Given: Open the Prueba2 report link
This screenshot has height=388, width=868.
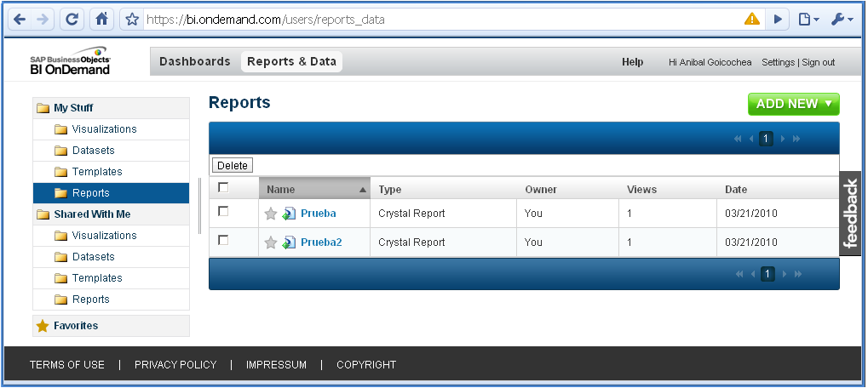Looking at the screenshot, I should (x=321, y=242).
